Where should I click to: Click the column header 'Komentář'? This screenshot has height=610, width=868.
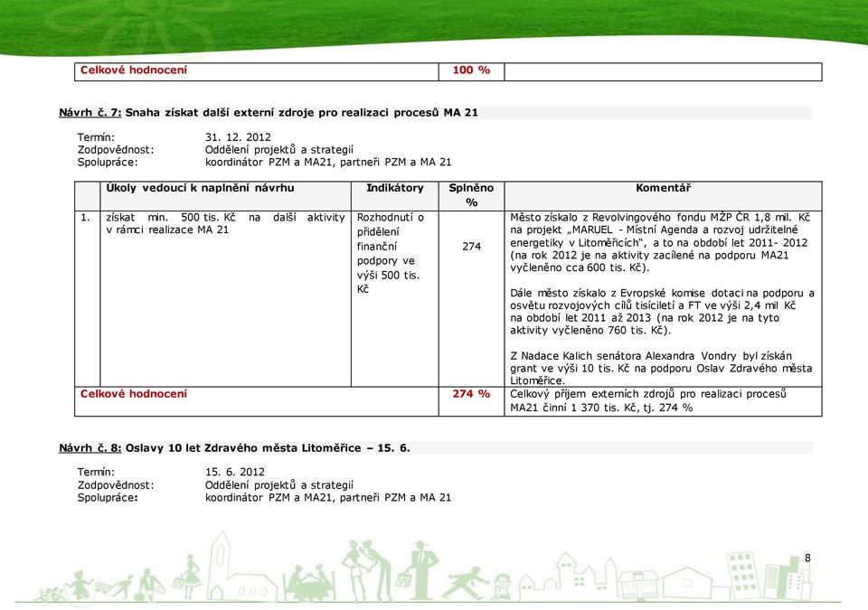663,188
